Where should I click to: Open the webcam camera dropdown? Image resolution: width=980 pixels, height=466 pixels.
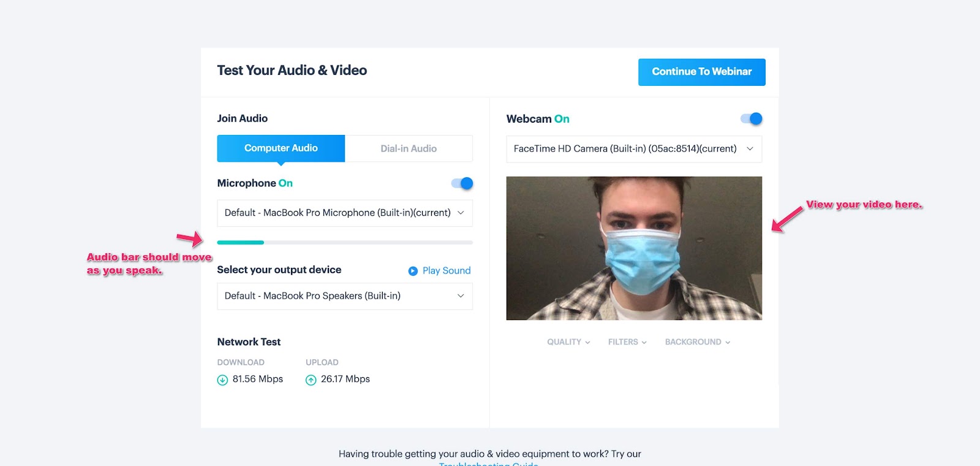pyautogui.click(x=634, y=149)
